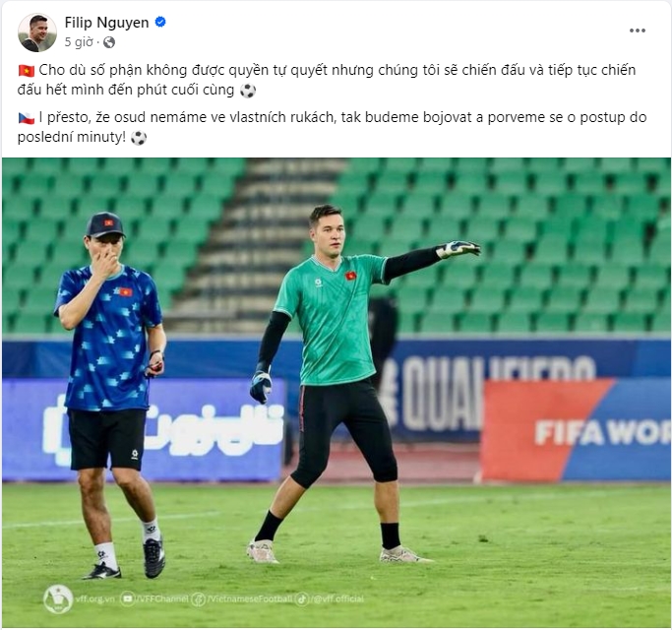
Task: Click soccer ball emoji after 'cuối cùng'
Action: pyautogui.click(x=248, y=91)
